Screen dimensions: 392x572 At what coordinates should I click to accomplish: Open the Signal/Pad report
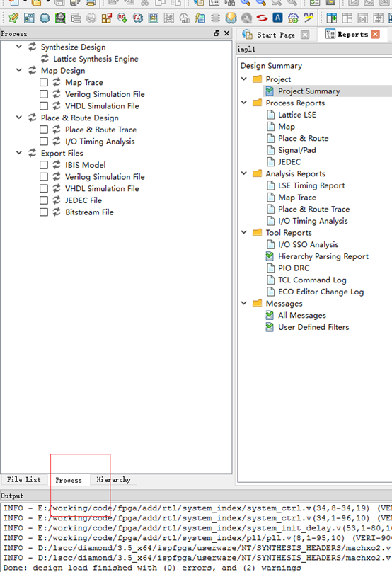point(296,150)
